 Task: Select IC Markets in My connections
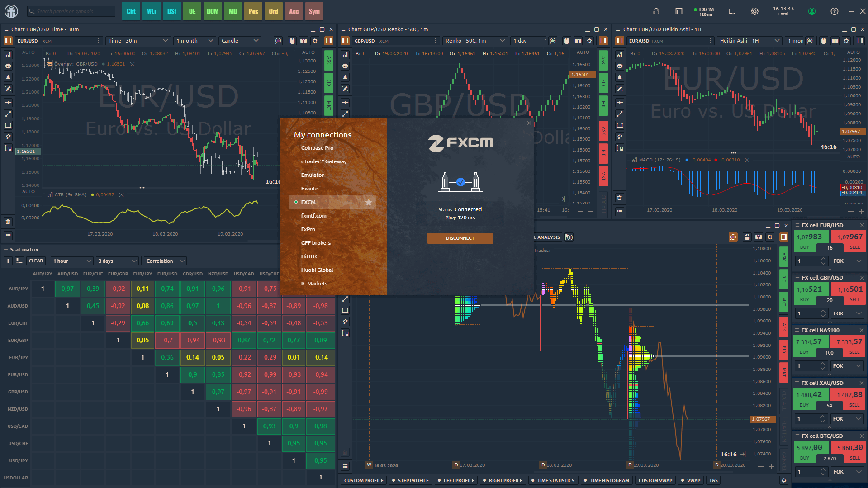pos(314,284)
